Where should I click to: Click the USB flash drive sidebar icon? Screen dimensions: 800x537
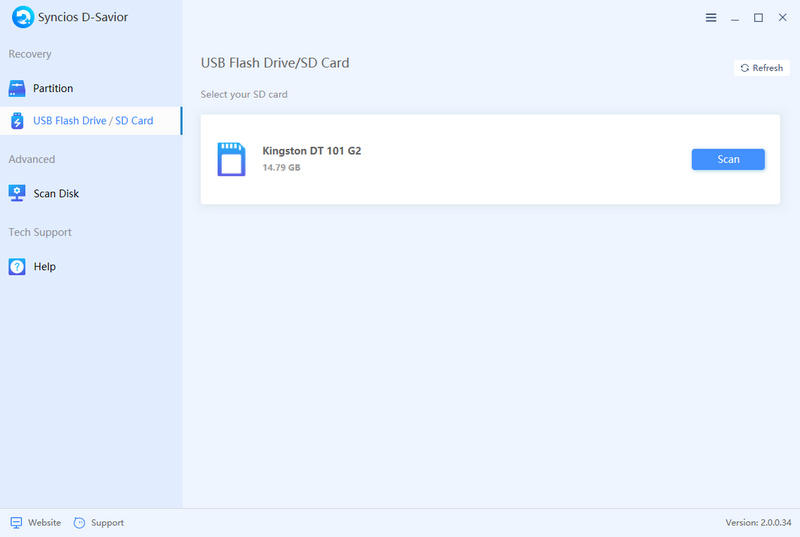coord(17,121)
